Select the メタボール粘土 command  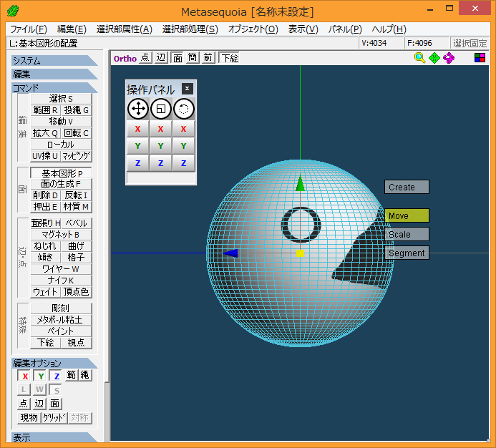point(61,320)
